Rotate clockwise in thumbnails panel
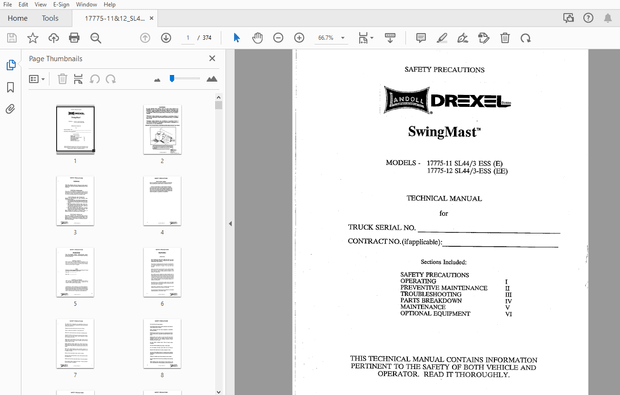 [x=111, y=79]
